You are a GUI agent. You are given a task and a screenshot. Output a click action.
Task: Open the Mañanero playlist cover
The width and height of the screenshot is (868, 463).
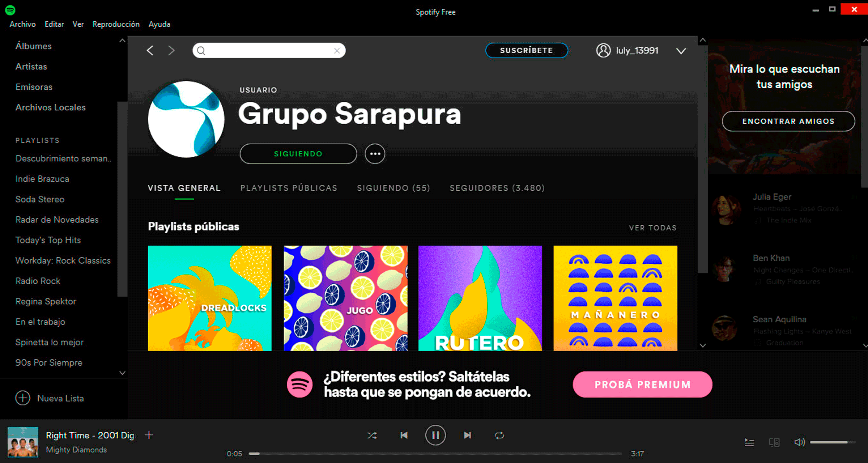pos(615,298)
